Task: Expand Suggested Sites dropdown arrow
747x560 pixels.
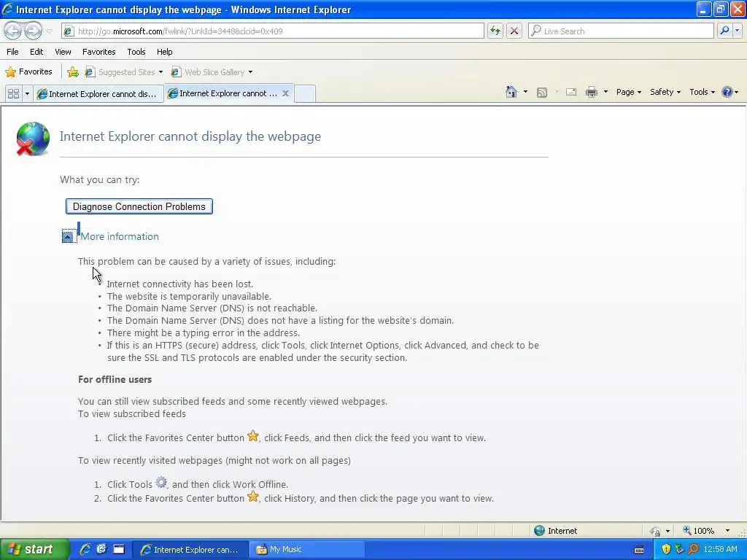Action: point(160,72)
